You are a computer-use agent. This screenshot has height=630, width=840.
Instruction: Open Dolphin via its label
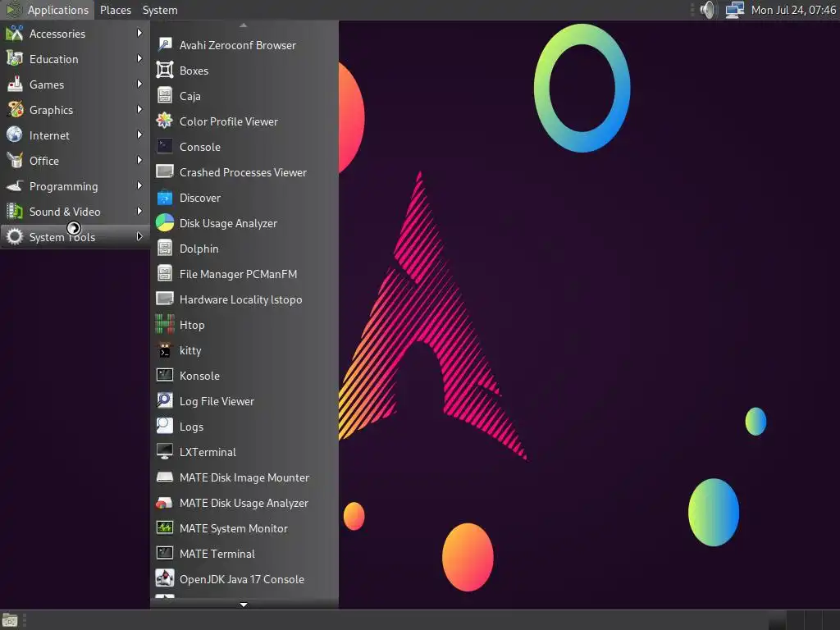coord(199,249)
